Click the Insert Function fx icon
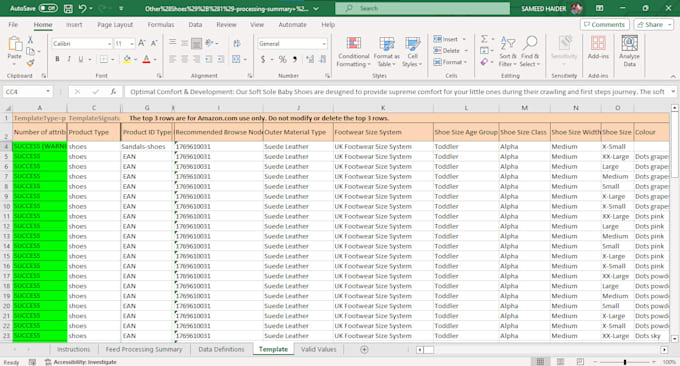680x366 pixels. (113, 92)
